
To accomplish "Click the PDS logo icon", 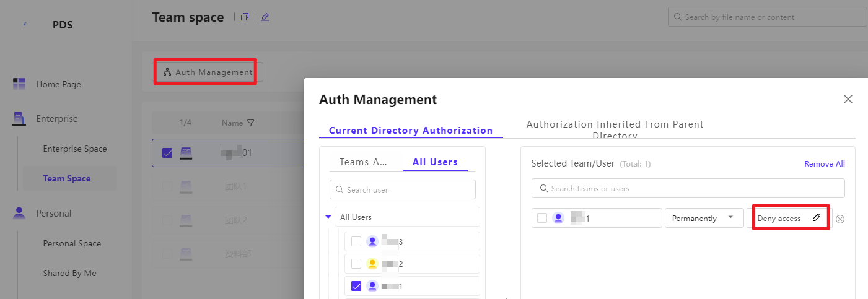I will 24,25.
